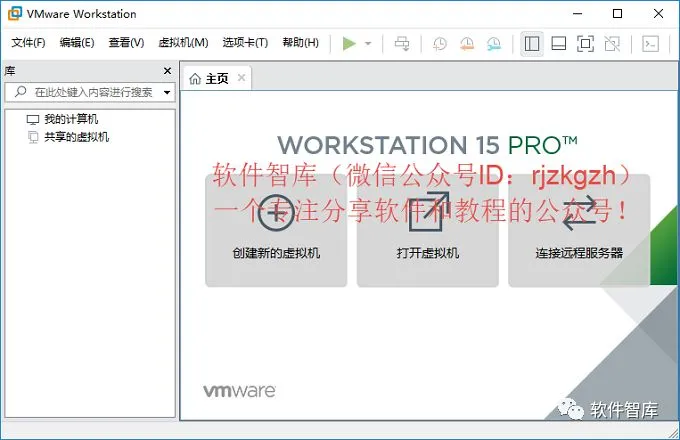Open the power options dropdown arrow

368,43
